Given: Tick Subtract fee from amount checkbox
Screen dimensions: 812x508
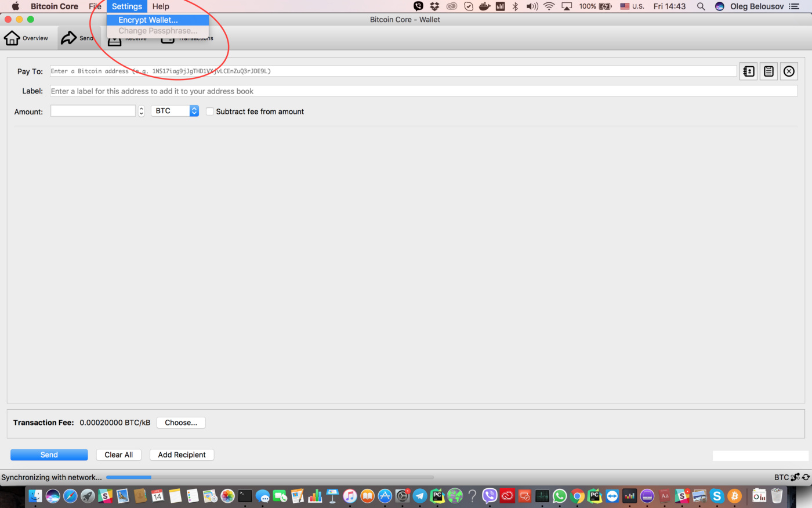Looking at the screenshot, I should click(210, 111).
